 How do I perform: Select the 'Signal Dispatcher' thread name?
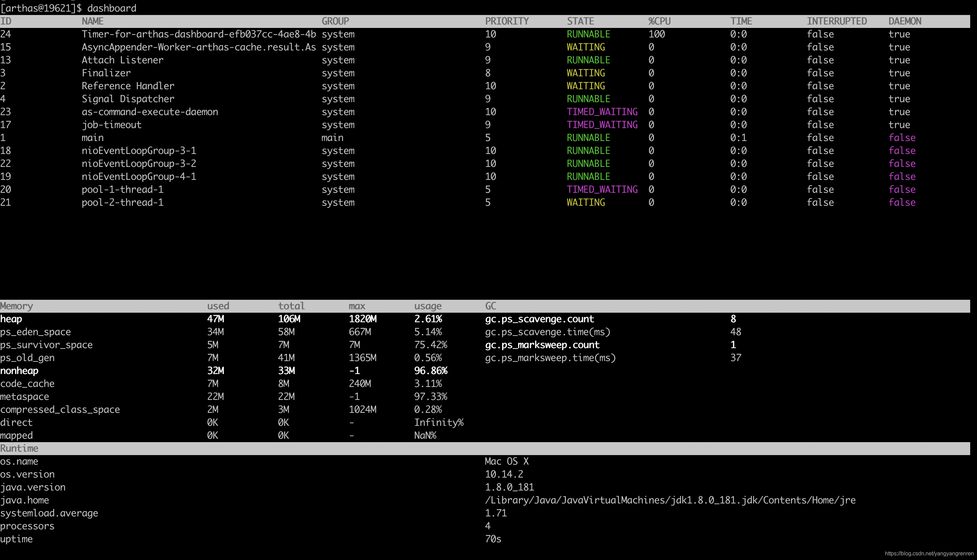[x=128, y=99]
